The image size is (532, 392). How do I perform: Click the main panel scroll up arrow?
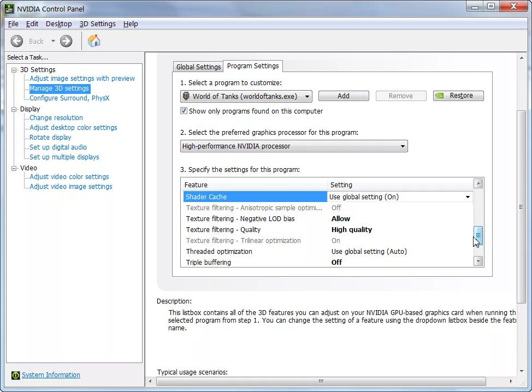[x=521, y=58]
